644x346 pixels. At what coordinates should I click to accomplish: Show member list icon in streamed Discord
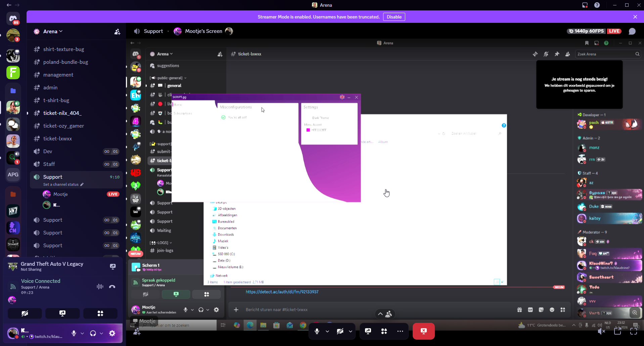(x=568, y=54)
